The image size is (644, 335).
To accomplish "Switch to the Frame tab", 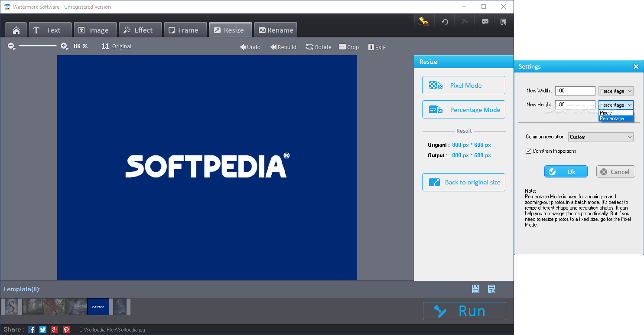I will point(185,30).
